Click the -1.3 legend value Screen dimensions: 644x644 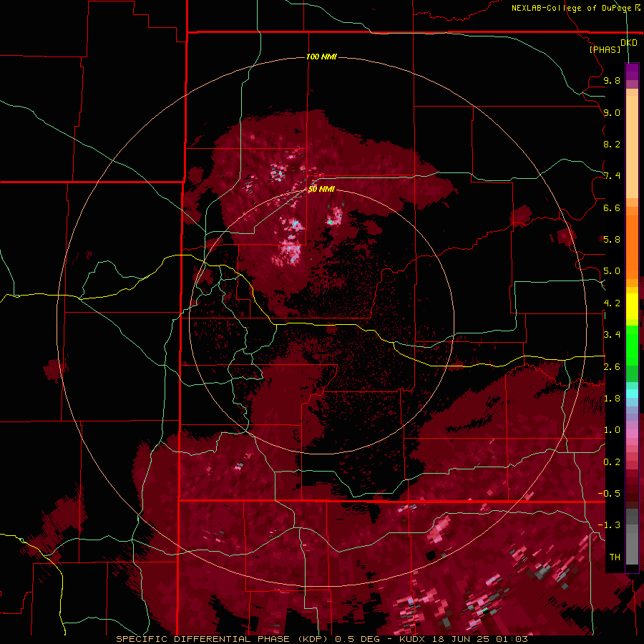[x=609, y=525]
